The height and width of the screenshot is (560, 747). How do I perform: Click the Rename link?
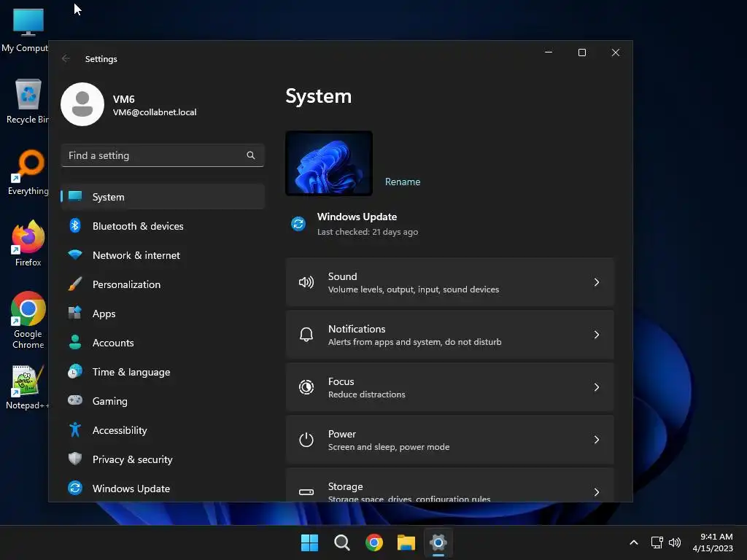tap(403, 182)
